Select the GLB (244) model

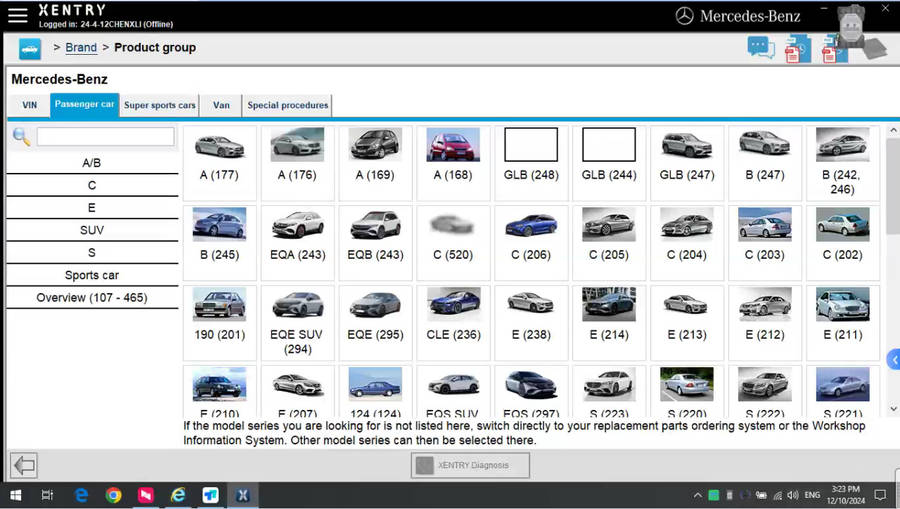point(609,163)
